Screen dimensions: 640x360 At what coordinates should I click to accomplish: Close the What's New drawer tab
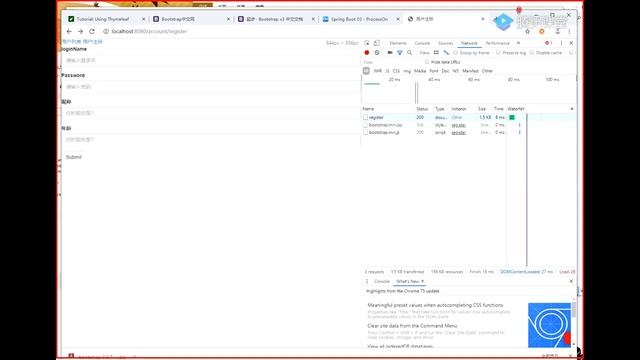tap(422, 281)
